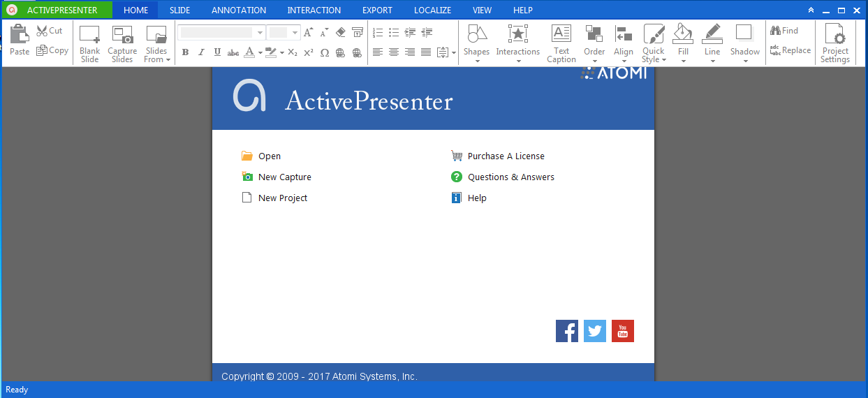
Task: Click the Twitter icon
Action: (595, 331)
